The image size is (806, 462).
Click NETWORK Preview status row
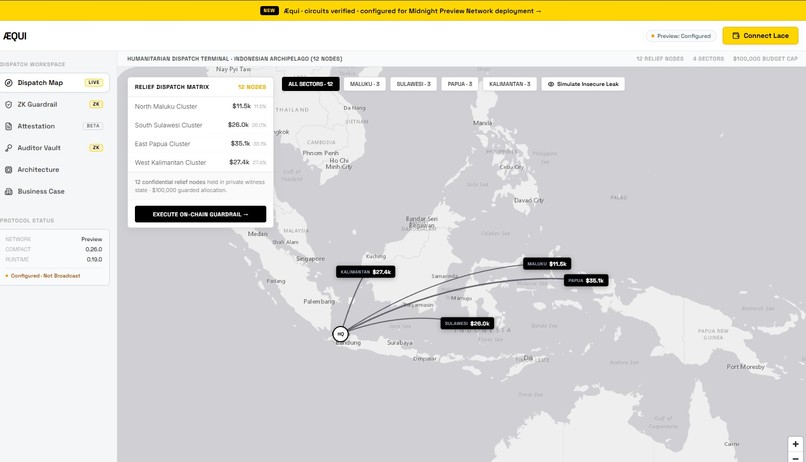point(54,239)
